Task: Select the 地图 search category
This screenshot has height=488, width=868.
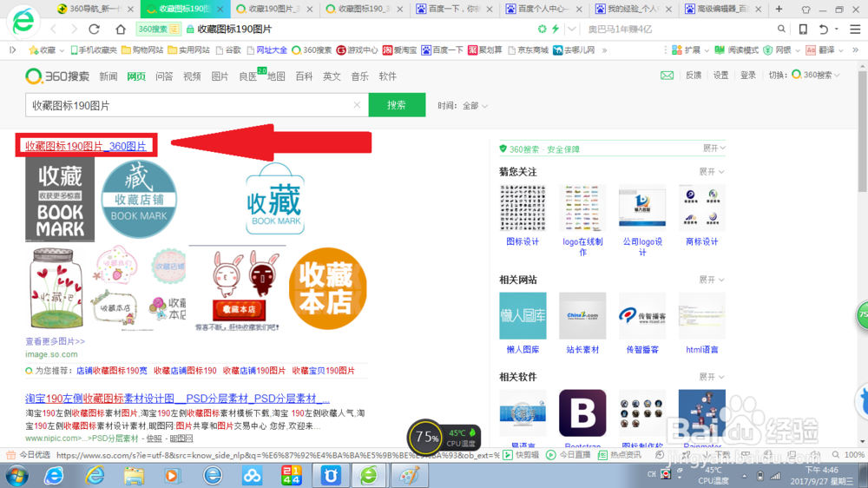Action: 276,76
